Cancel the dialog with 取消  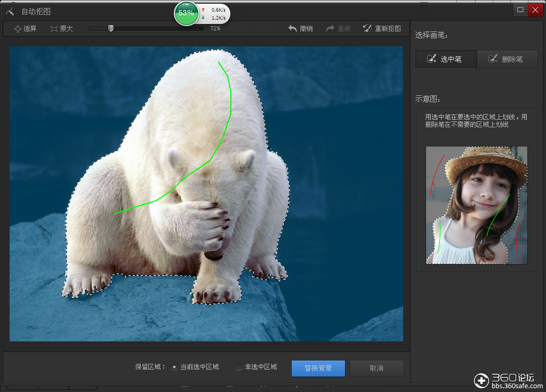tap(376, 368)
